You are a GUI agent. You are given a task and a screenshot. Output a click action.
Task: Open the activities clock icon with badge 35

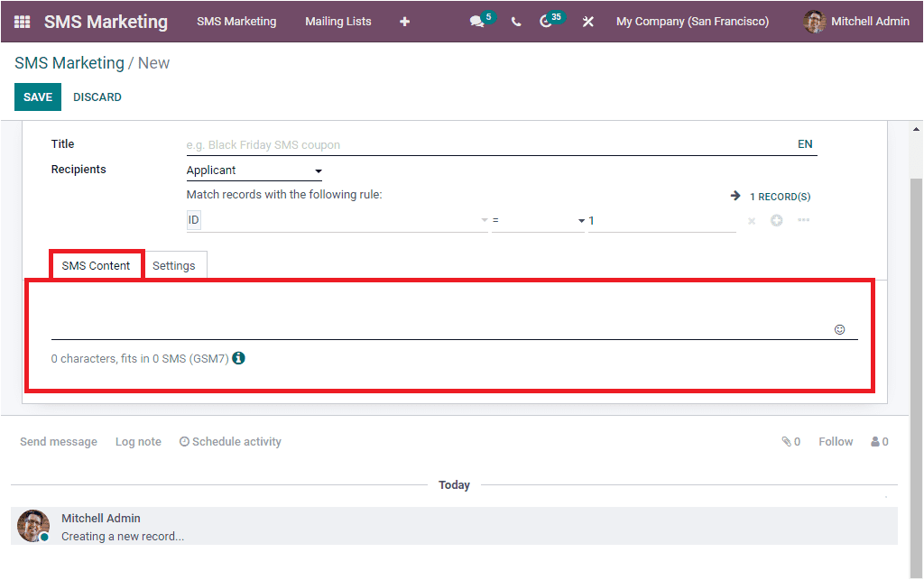[x=546, y=22]
